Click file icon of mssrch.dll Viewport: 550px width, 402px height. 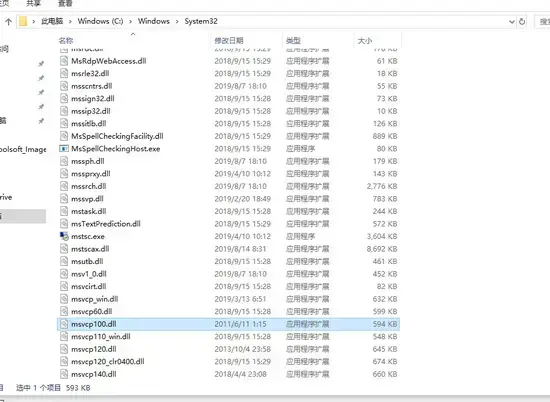click(64, 186)
